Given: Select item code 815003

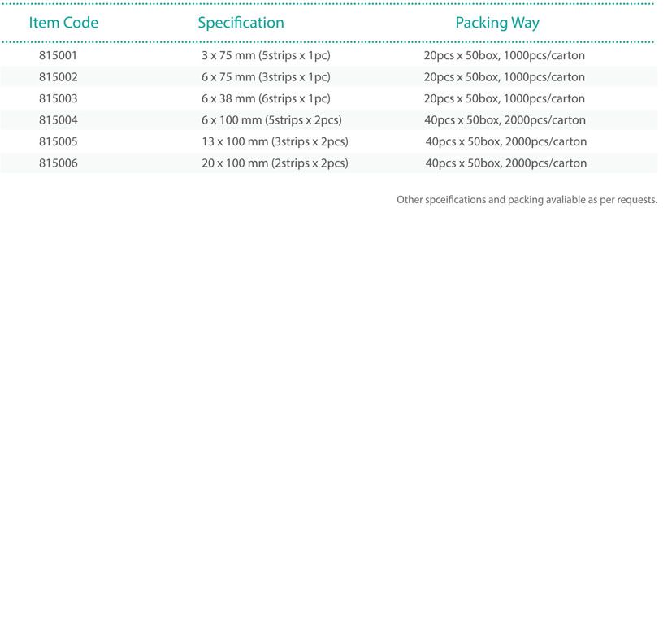Looking at the screenshot, I should [58, 98].
